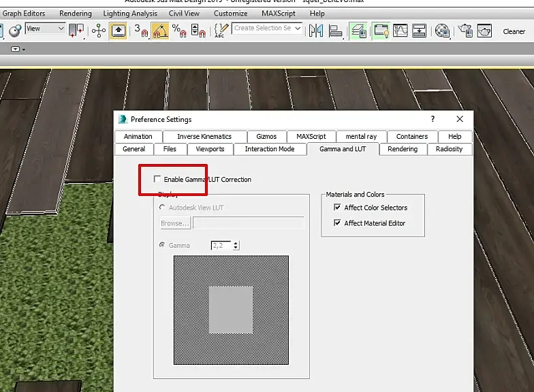Switch to the Inverse Kinematics tab
Viewport: 534px width, 392px height.
click(x=204, y=136)
